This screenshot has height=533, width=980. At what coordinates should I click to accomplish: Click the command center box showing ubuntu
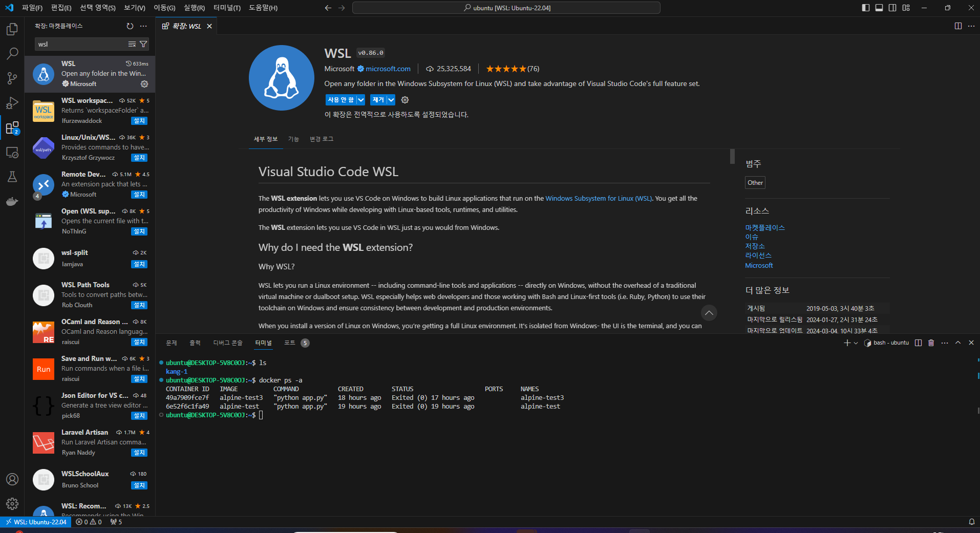coord(506,8)
